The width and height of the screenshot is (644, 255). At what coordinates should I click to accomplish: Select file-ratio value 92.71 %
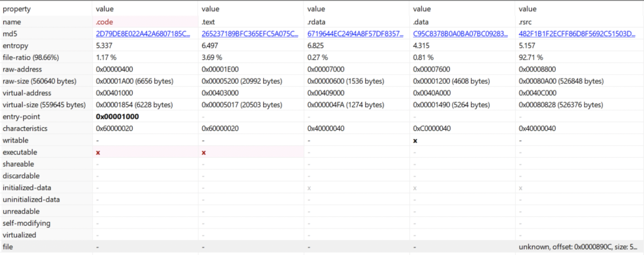pyautogui.click(x=531, y=57)
